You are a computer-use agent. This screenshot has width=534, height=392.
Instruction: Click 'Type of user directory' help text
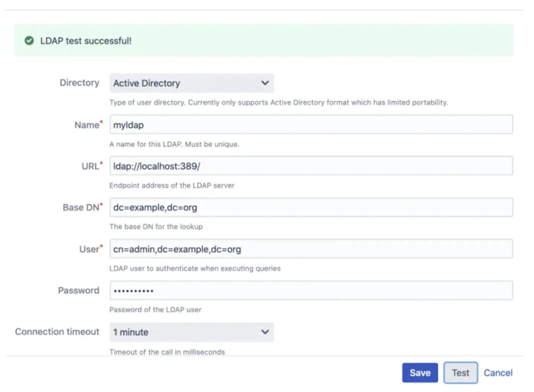279,102
